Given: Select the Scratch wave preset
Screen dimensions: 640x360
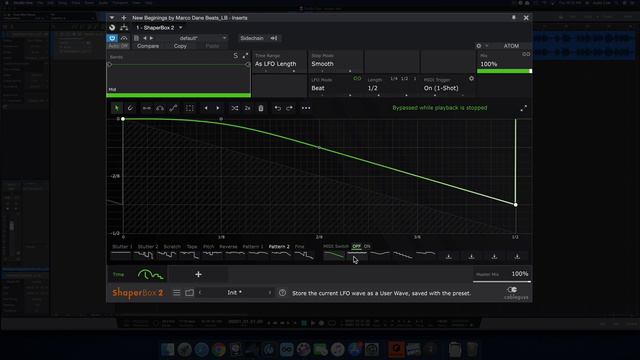Looking at the screenshot, I should 172,253.
